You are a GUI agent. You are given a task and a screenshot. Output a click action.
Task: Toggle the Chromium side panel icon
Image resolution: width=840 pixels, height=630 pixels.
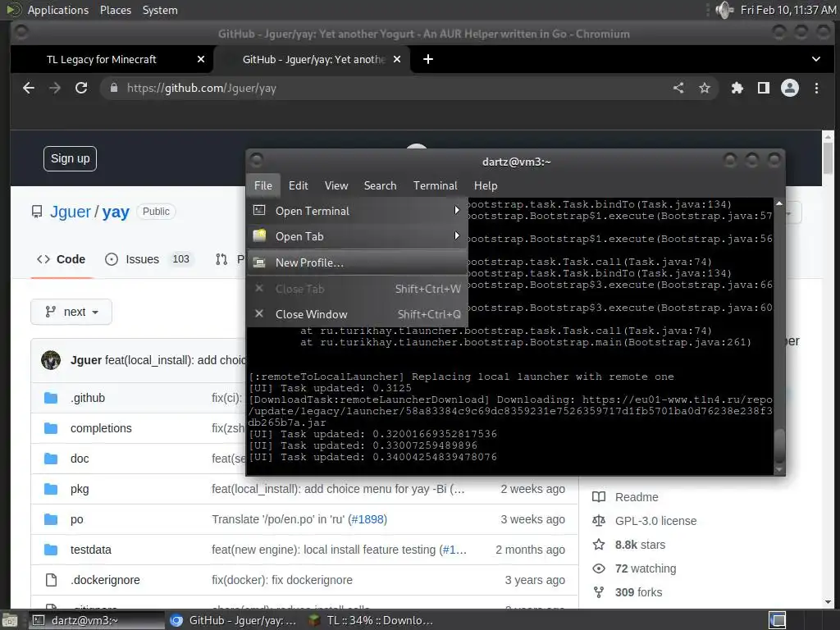764,88
